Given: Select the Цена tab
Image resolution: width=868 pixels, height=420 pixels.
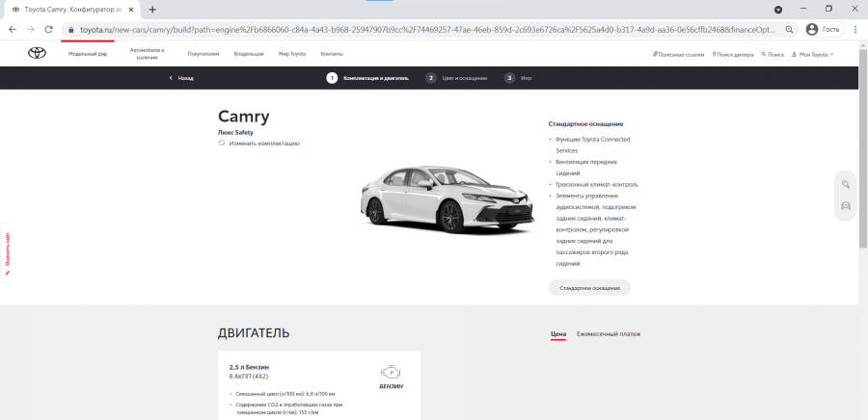Looking at the screenshot, I should (558, 334).
